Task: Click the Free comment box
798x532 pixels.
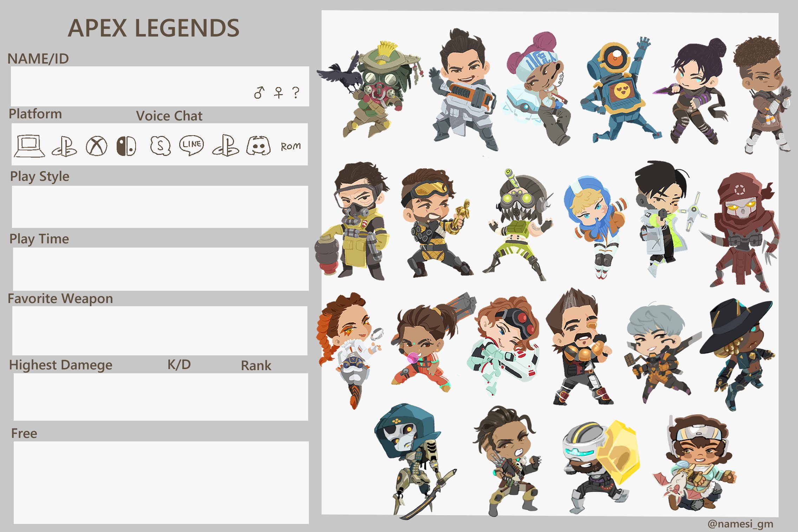Action: 161,482
